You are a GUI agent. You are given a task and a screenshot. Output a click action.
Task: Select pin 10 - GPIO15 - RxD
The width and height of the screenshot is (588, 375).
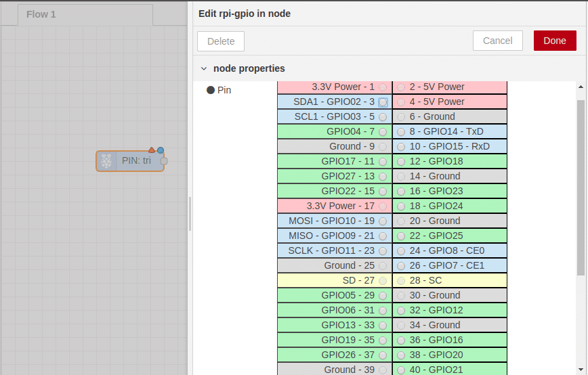click(x=401, y=147)
